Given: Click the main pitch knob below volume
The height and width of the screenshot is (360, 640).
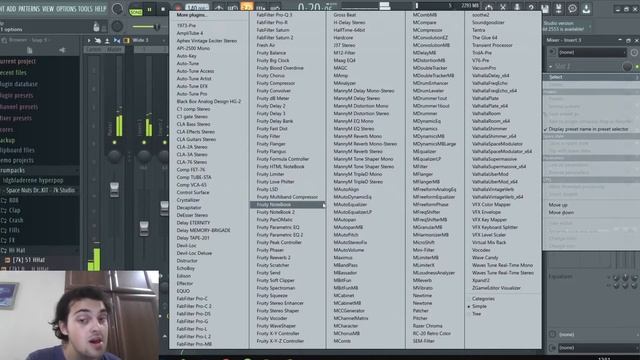Looking at the screenshot, I should click(117, 27).
